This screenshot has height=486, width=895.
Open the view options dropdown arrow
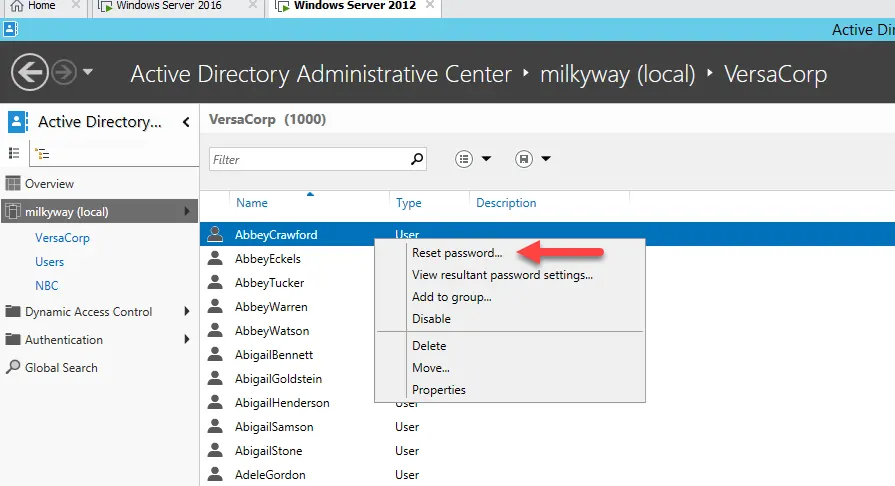[486, 159]
